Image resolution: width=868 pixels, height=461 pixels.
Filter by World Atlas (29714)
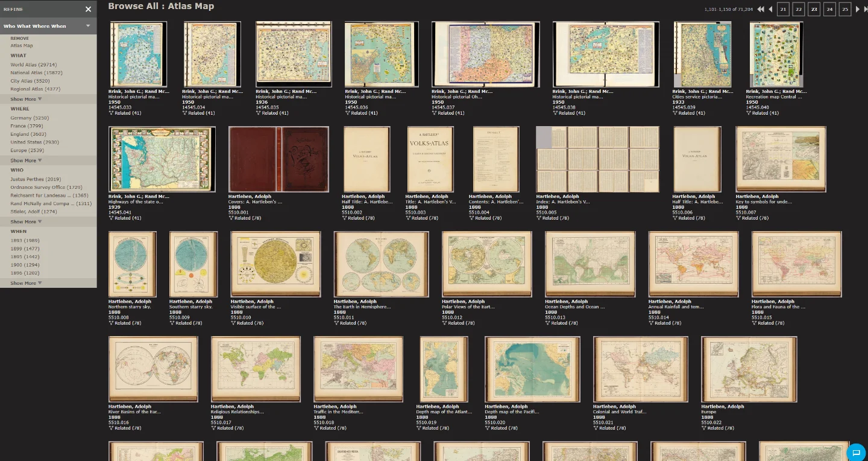click(33, 65)
